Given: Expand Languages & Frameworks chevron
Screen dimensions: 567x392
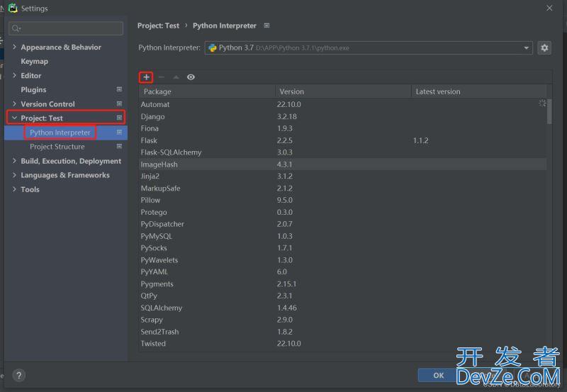Looking at the screenshot, I should click(x=14, y=175).
